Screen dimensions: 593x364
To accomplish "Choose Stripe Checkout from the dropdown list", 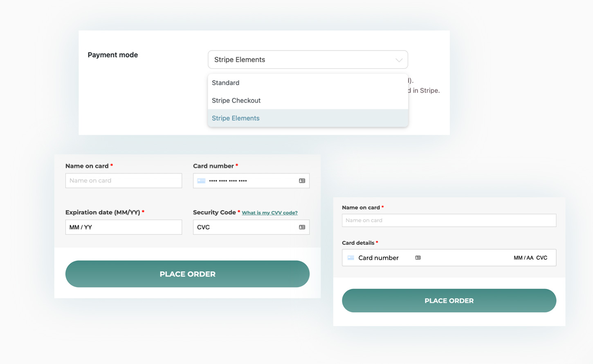I will (236, 100).
